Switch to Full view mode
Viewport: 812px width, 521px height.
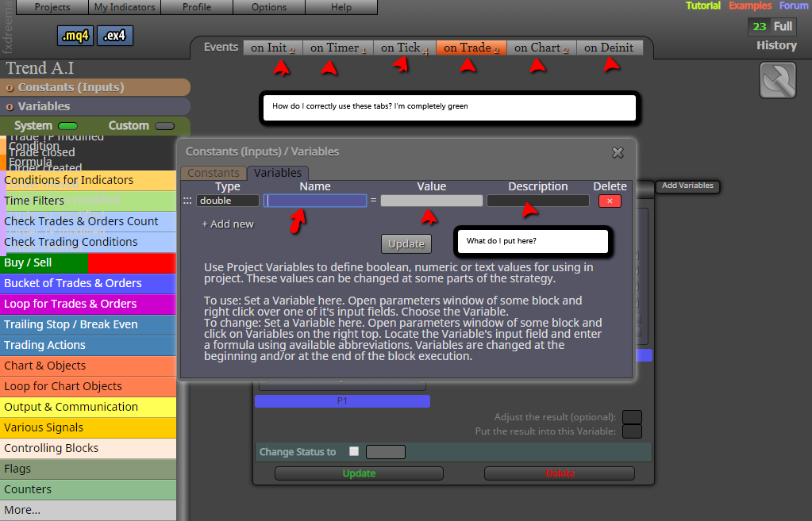pos(783,26)
